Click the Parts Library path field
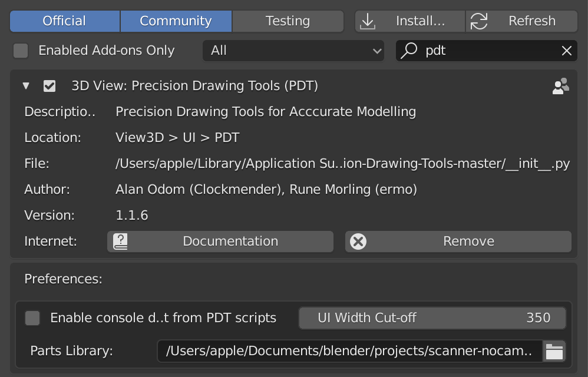 [x=349, y=352]
